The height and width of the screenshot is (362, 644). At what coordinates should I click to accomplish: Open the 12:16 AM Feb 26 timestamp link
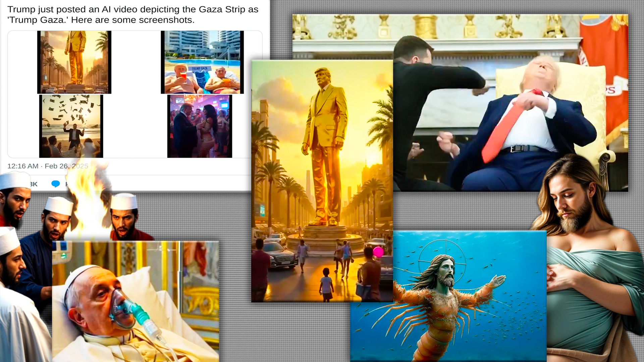(48, 166)
